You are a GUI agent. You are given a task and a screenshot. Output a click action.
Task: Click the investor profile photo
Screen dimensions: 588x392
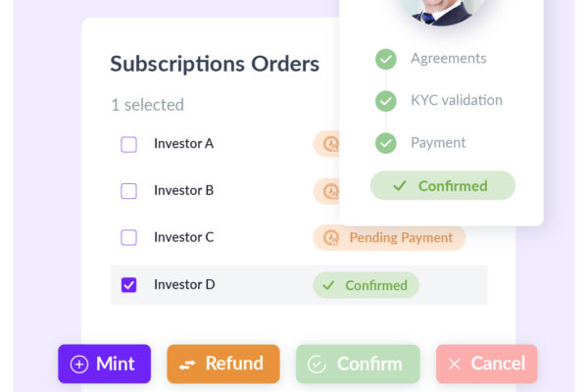pyautogui.click(x=442, y=11)
